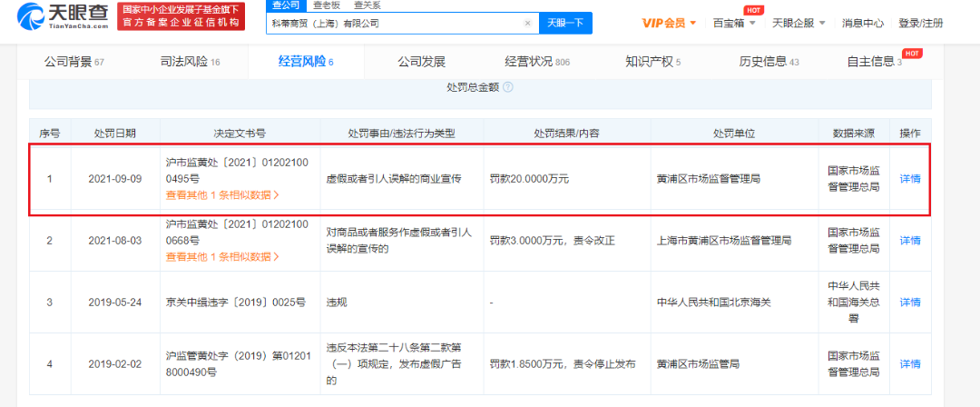This screenshot has width=980, height=407.
Task: Open the 消息中心 link
Action: point(863,24)
